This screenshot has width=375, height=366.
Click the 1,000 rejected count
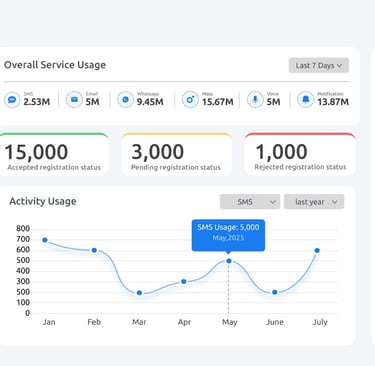coord(281,152)
